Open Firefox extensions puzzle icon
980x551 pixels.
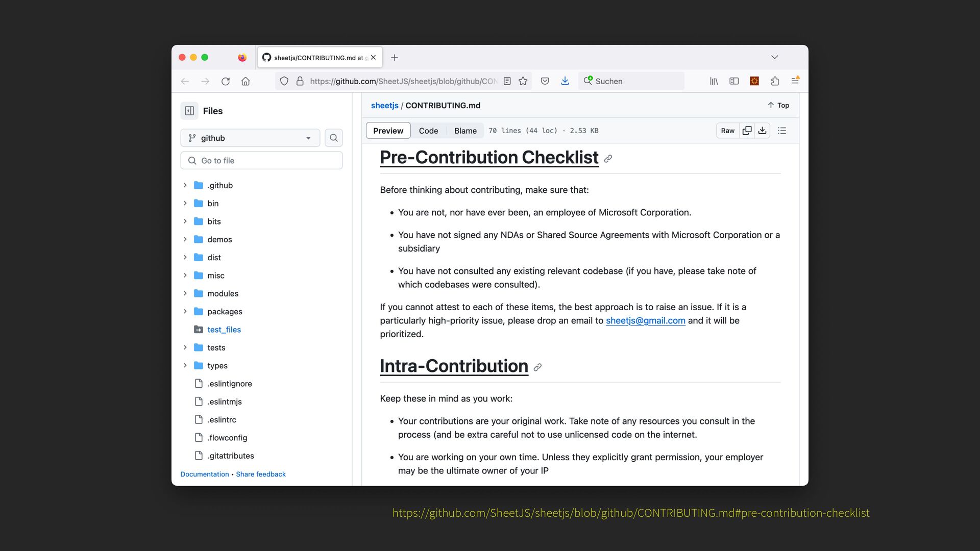pyautogui.click(x=775, y=81)
